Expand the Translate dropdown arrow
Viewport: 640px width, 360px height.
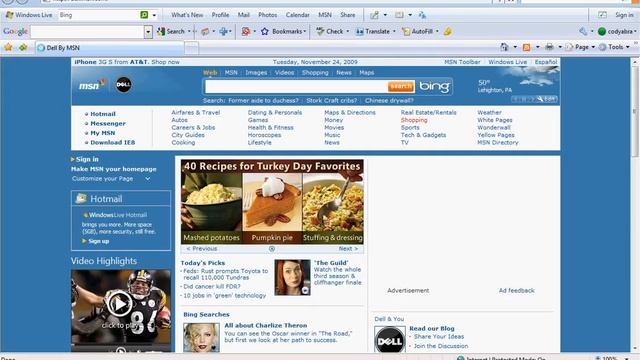(394, 31)
